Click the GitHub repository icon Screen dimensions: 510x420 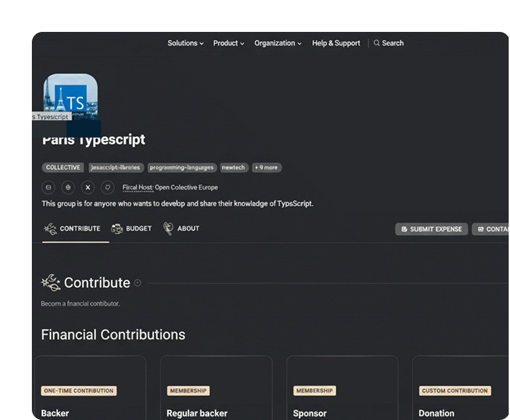tap(108, 187)
